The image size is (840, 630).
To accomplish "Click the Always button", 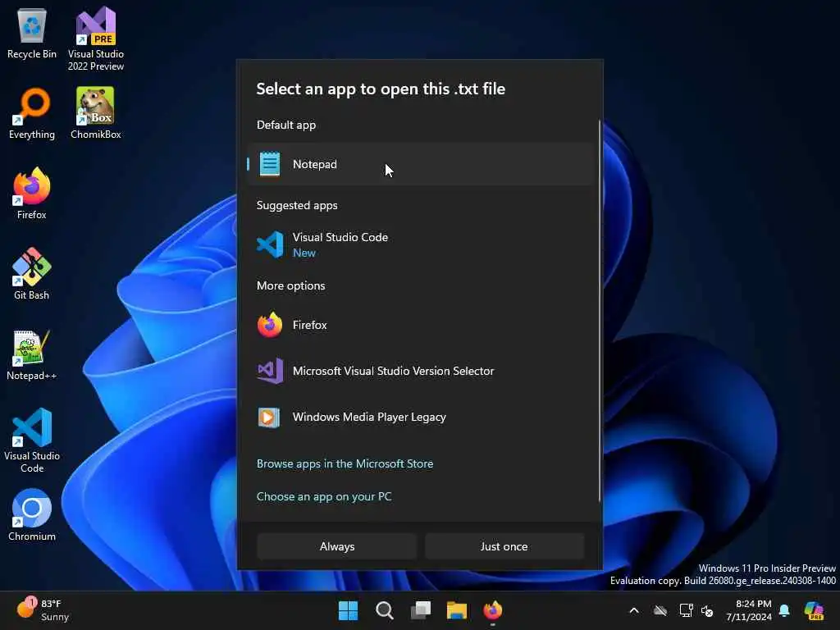I will point(337,546).
